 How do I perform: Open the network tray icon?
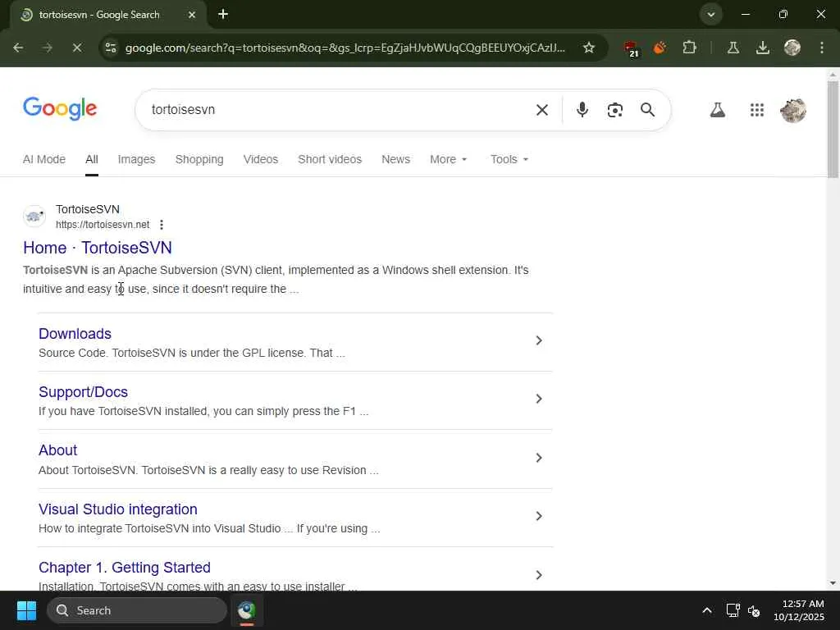click(733, 610)
